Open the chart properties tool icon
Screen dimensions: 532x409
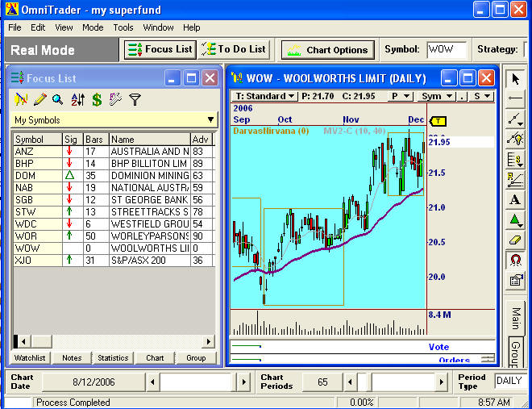515,281
